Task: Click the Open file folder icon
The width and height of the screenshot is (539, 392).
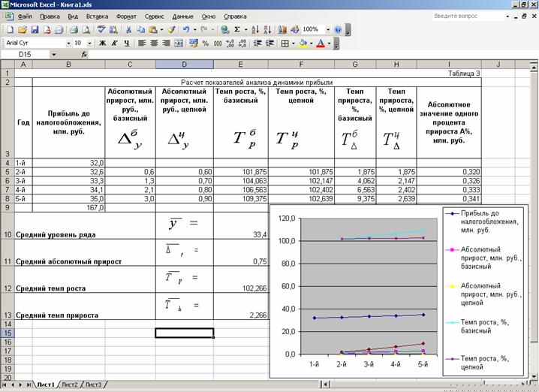Action: (x=23, y=30)
